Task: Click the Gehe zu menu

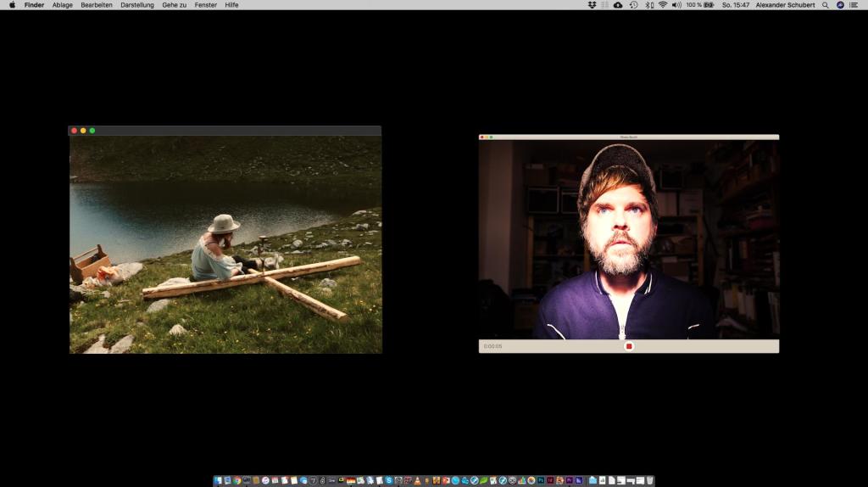Action: tap(175, 5)
